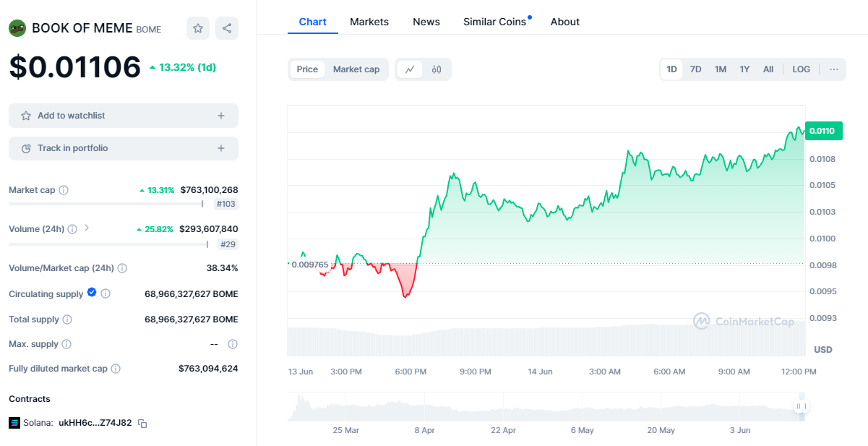Click the 13.31% market cap change
The width and height of the screenshot is (868, 446).
tap(157, 190)
